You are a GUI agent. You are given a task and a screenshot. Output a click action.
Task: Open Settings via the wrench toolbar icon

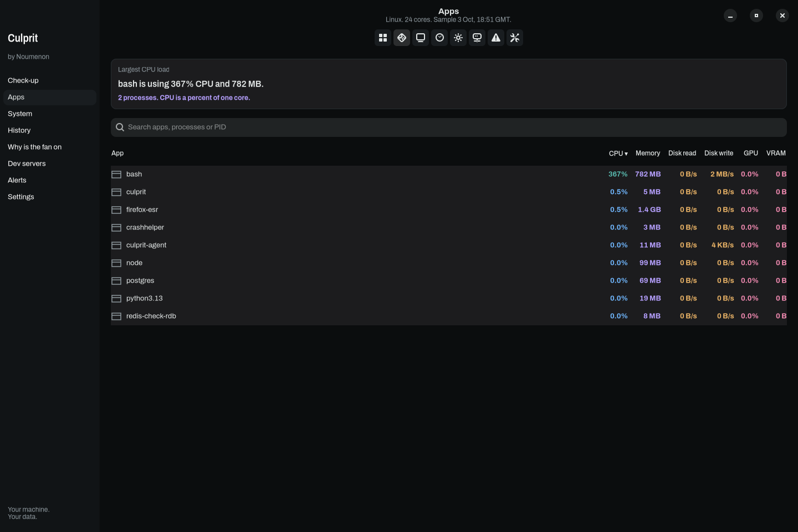[515, 38]
